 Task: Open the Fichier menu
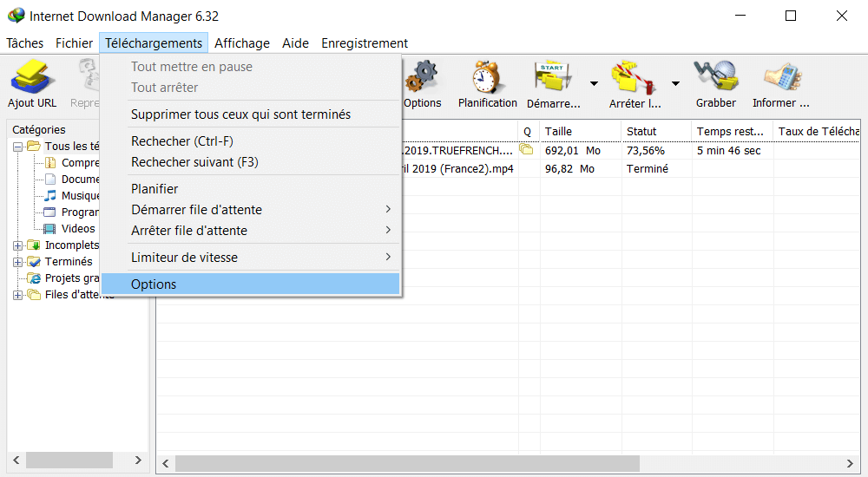point(74,43)
